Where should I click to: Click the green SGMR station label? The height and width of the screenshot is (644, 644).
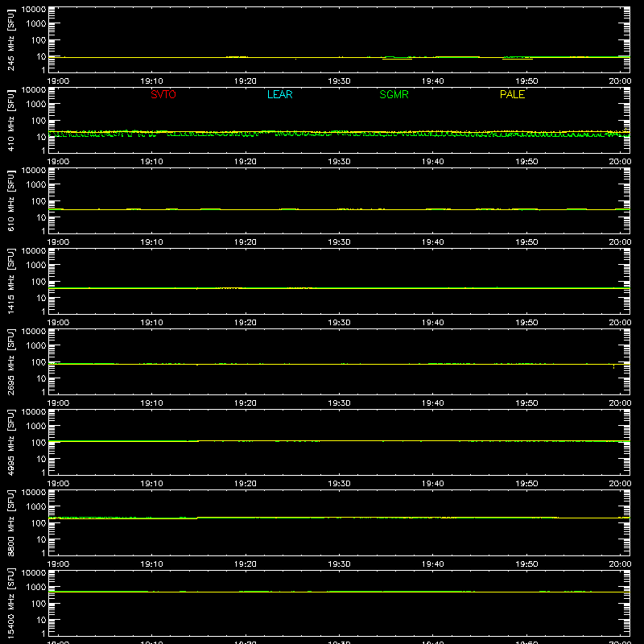pyautogui.click(x=394, y=94)
